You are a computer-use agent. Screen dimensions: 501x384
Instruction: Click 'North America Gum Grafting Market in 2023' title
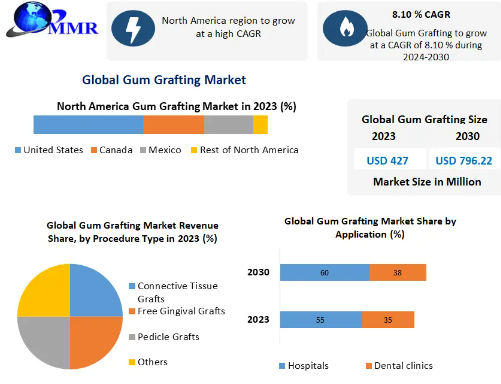click(167, 106)
